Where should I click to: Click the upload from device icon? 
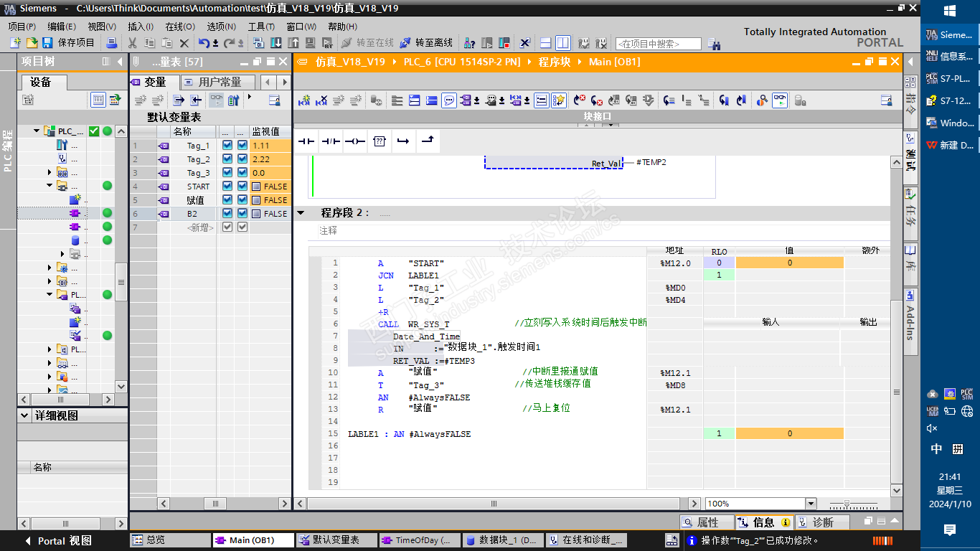[293, 43]
